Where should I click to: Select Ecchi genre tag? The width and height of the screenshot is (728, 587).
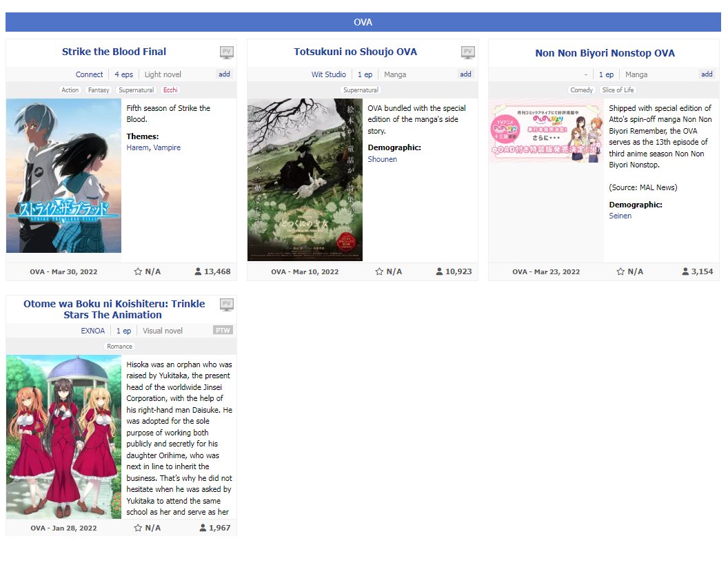click(x=170, y=90)
